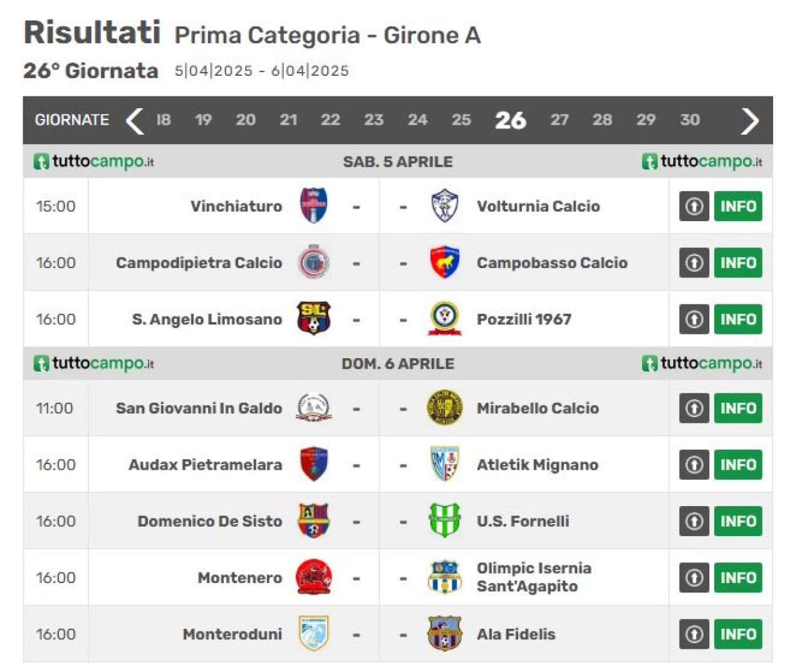The width and height of the screenshot is (802, 672).
Task: Go to previous giornate with left chevron
Action: pos(134,120)
